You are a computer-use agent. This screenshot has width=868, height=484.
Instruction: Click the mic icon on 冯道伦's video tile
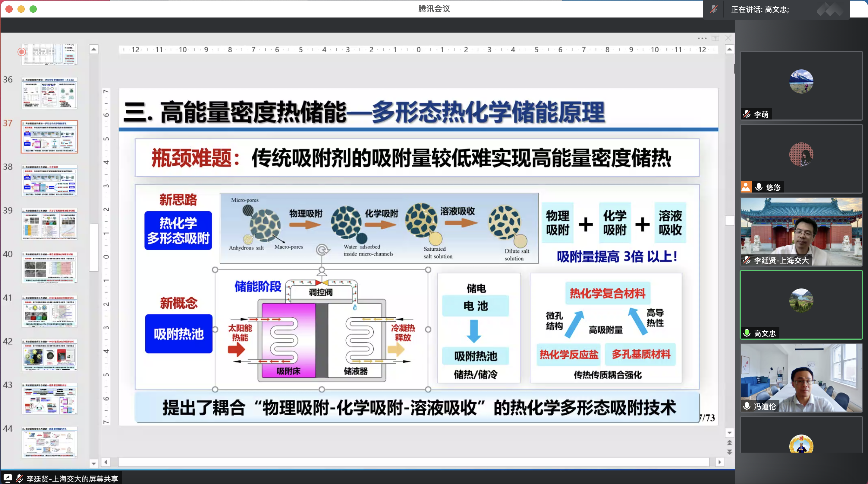tap(747, 406)
